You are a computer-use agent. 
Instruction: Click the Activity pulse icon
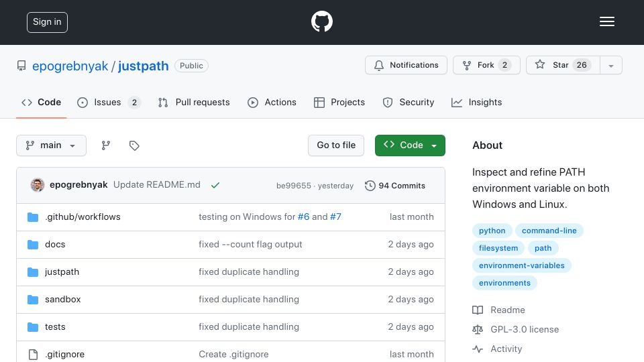point(478,349)
